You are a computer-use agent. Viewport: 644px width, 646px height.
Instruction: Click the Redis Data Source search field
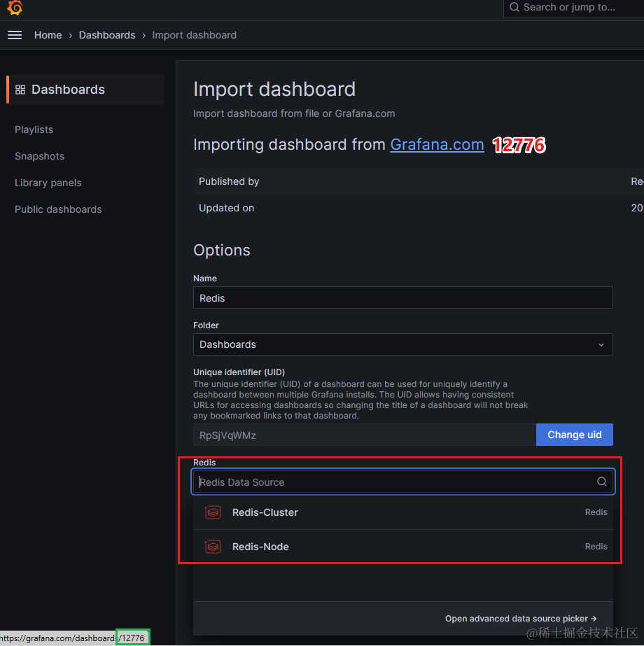tap(402, 482)
